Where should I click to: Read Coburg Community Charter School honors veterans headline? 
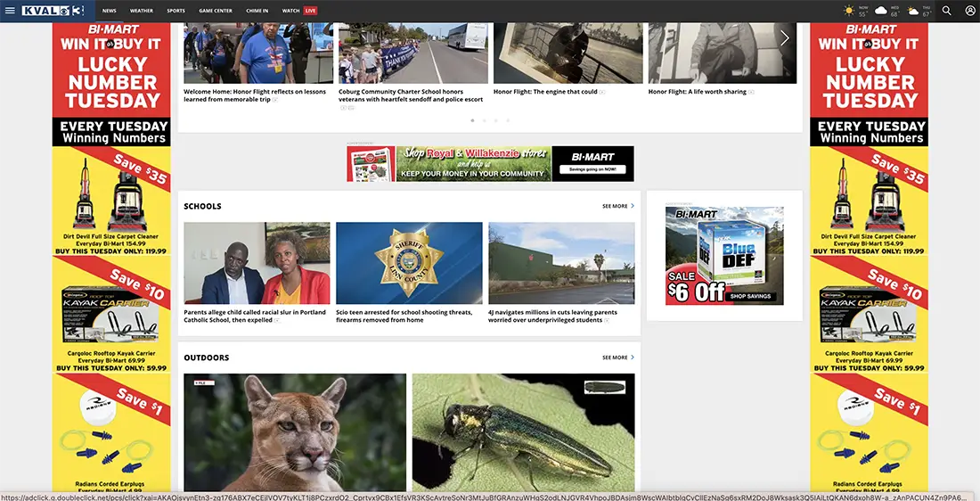tap(411, 95)
